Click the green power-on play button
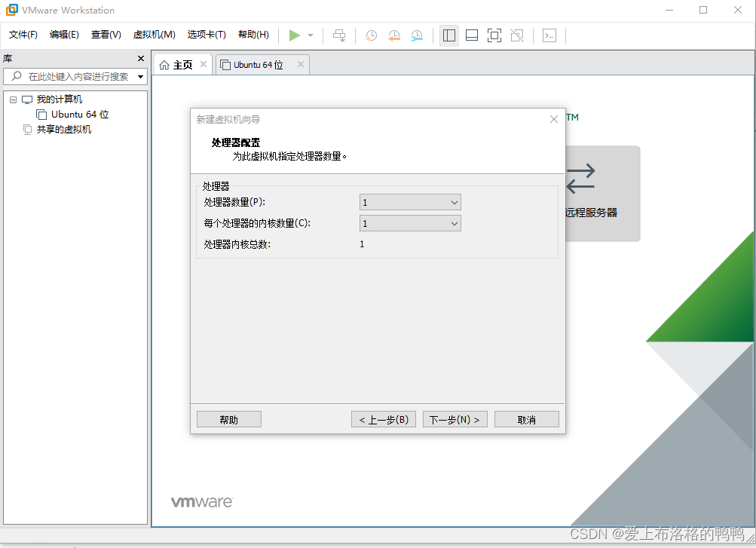Screen dimensions: 756x548 [295, 35]
